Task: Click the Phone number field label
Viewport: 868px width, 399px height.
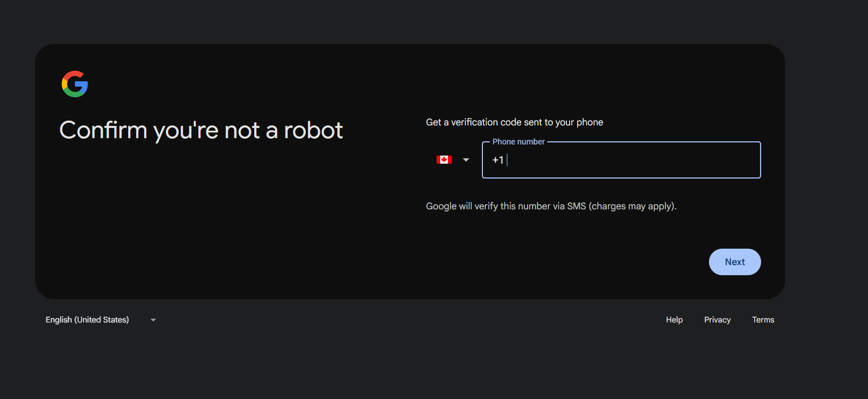Action: coord(518,141)
